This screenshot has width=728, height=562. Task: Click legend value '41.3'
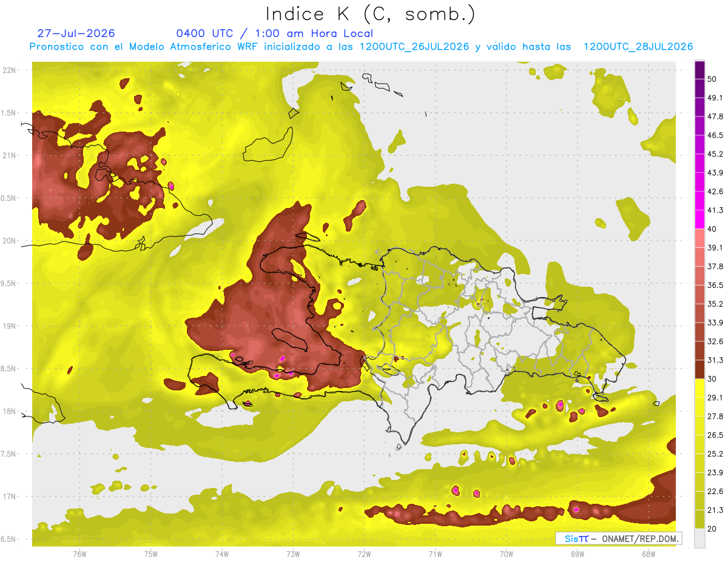pos(715,210)
